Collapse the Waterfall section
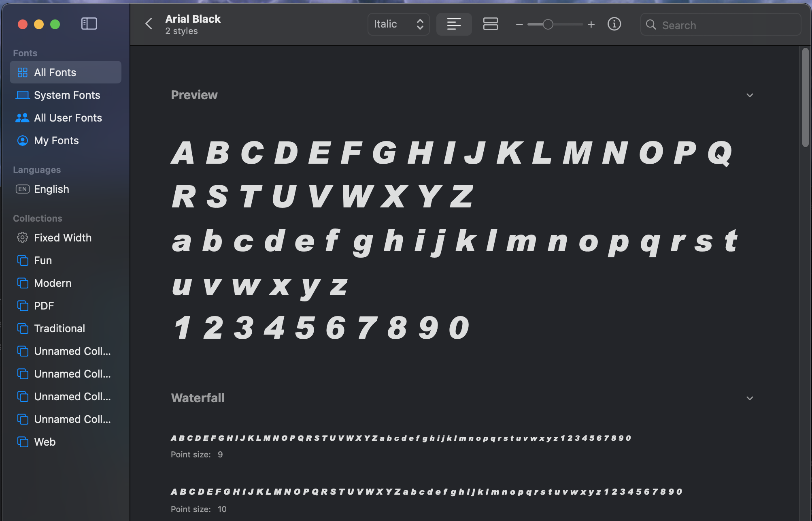812x521 pixels. point(750,398)
